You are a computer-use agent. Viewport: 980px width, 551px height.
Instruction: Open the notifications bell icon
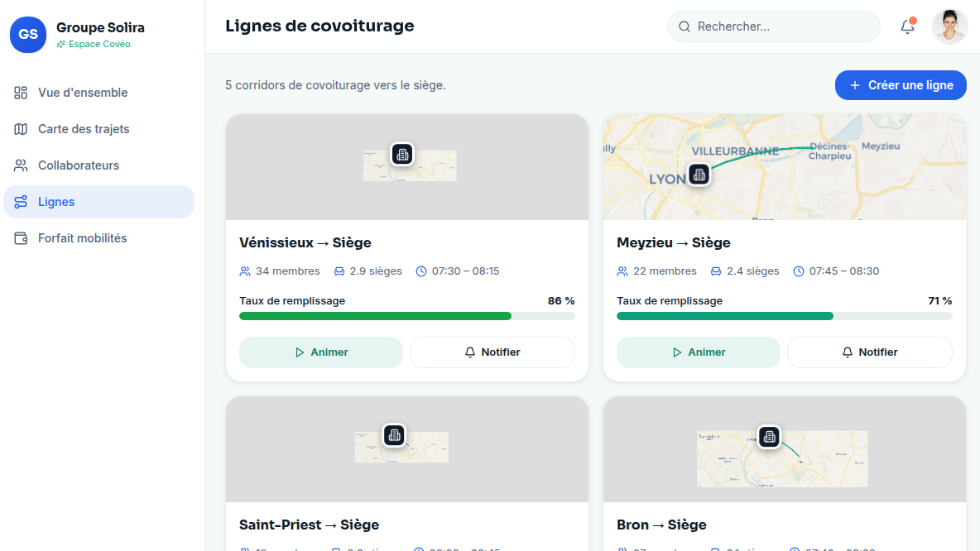pos(907,26)
